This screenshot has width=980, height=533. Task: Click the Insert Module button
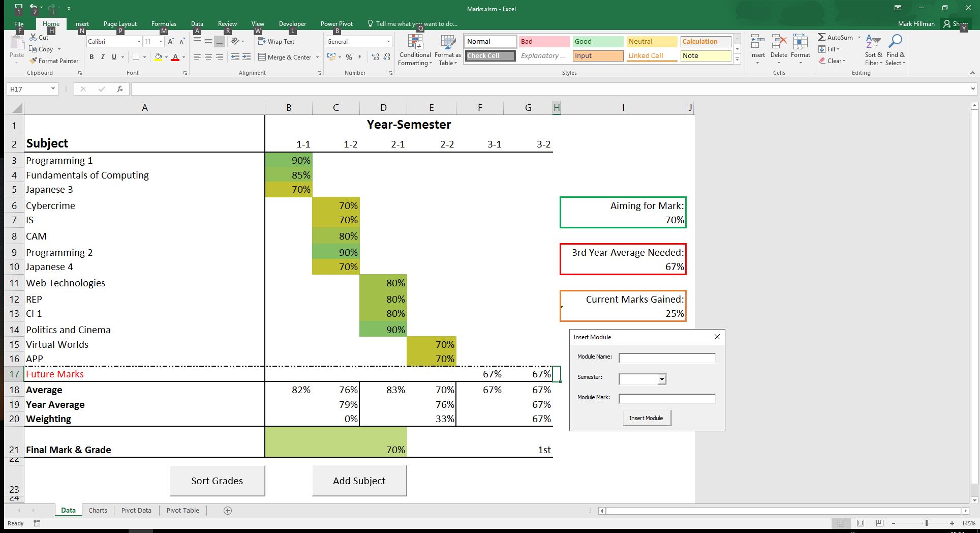click(x=647, y=418)
